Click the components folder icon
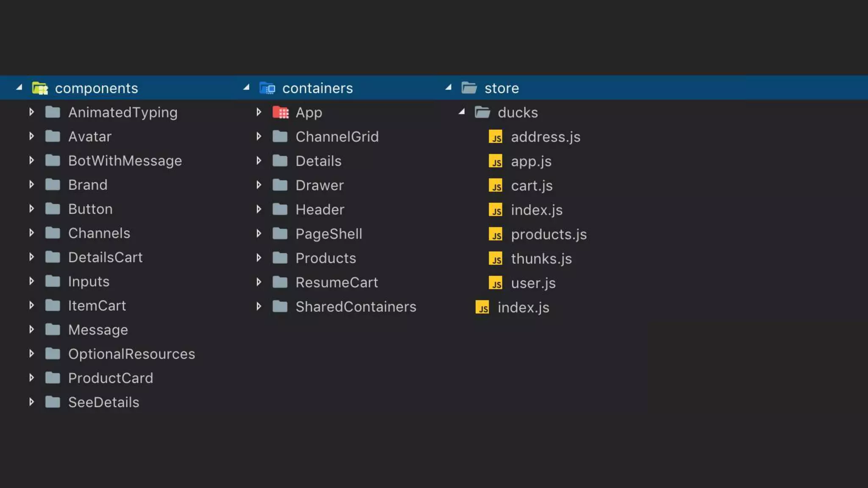 pos(40,88)
